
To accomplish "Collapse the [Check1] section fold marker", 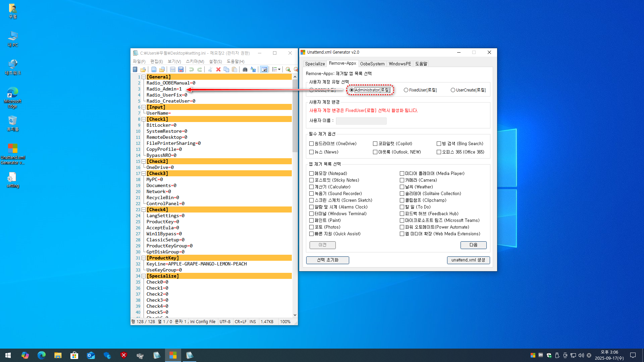I will click(144, 119).
